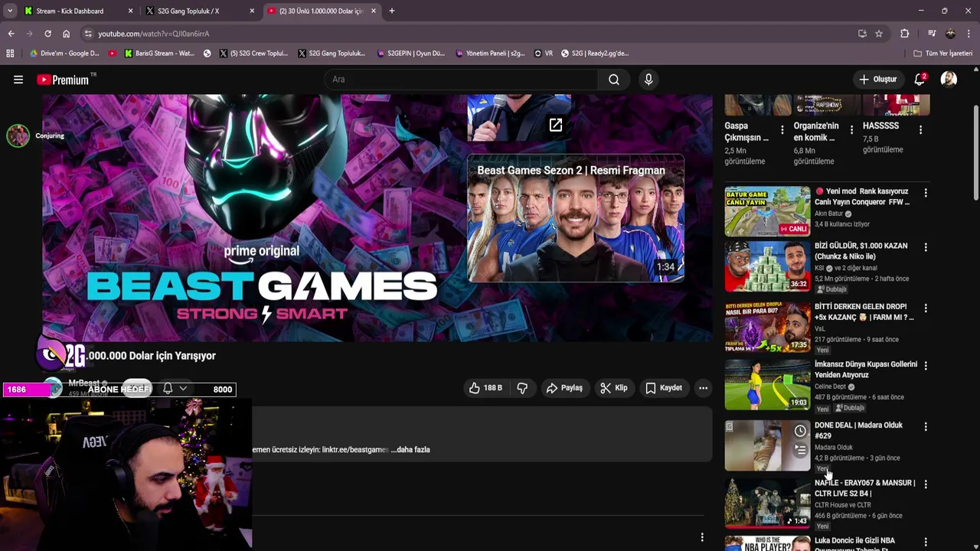
Task: Like the video with 188 B likes
Action: click(485, 388)
